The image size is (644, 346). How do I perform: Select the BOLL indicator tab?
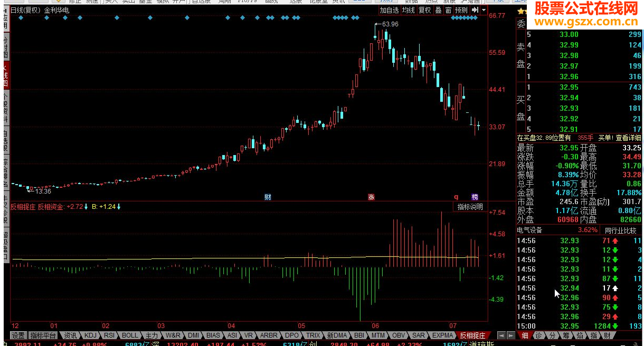point(129,335)
